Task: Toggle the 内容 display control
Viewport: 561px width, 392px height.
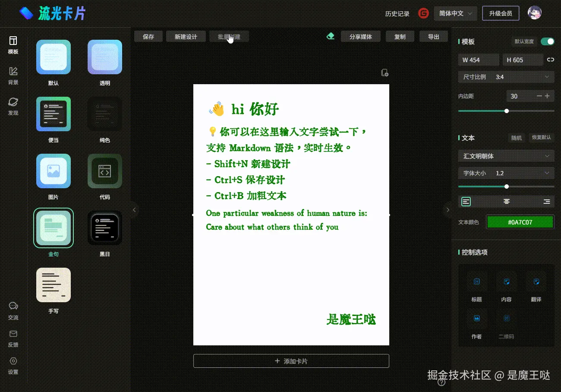Action: [507, 281]
